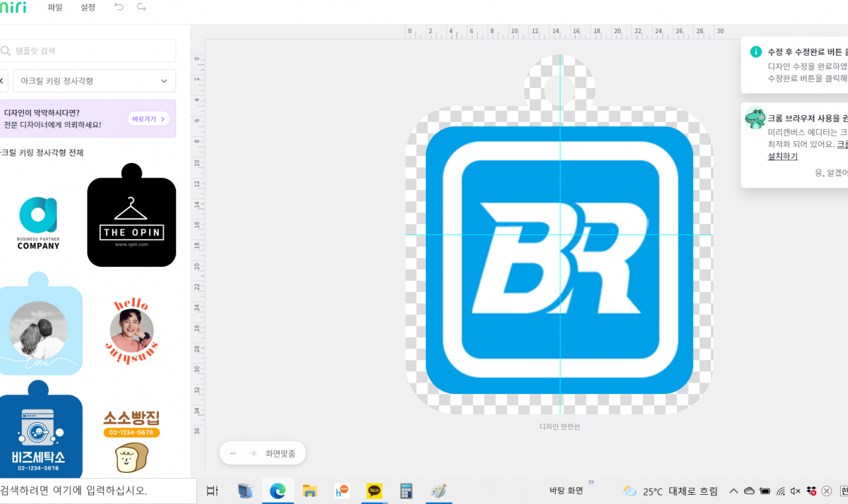Click the Windows search box
Screen dimensions: 848x504
tap(98, 491)
